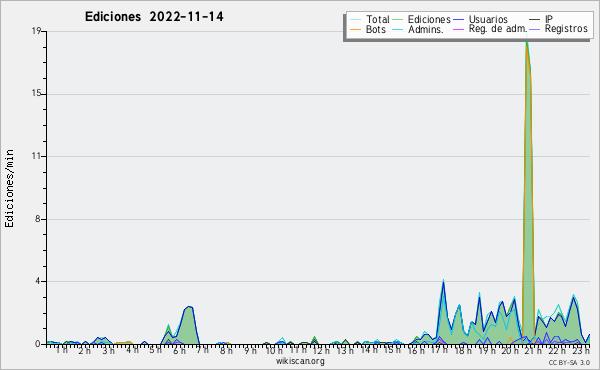This screenshot has height=370, width=600.
Task: Click the chart title Ediciones 2022-11-14
Action: (x=154, y=16)
